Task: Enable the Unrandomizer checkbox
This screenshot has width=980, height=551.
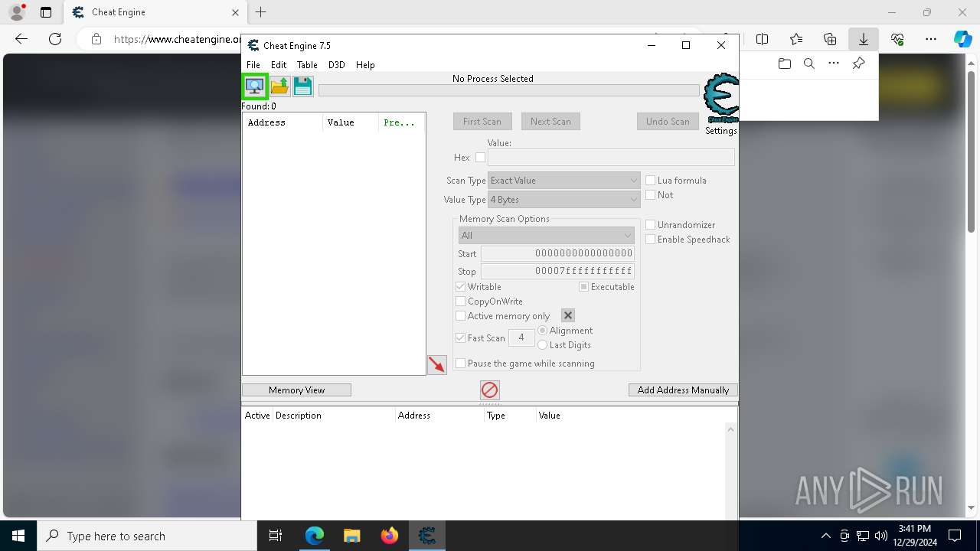Action: [651, 225]
